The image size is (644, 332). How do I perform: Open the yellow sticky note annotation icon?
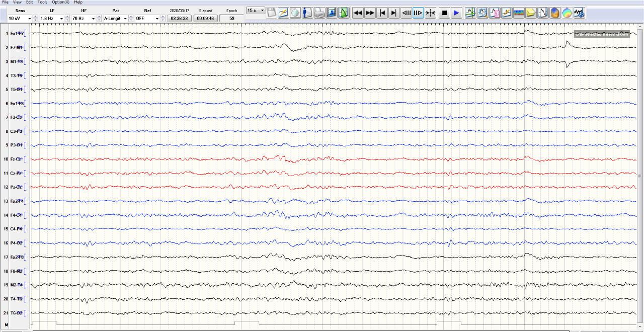tap(530, 13)
